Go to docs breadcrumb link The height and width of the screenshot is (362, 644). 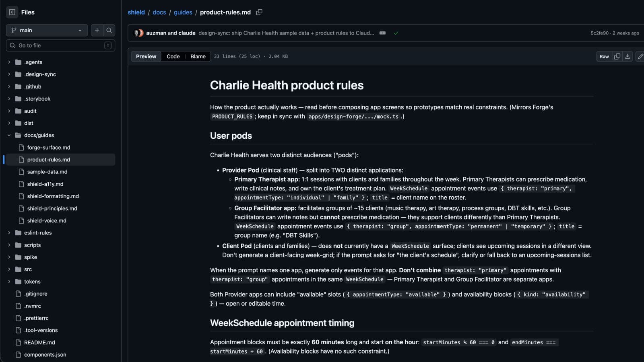[x=159, y=12]
